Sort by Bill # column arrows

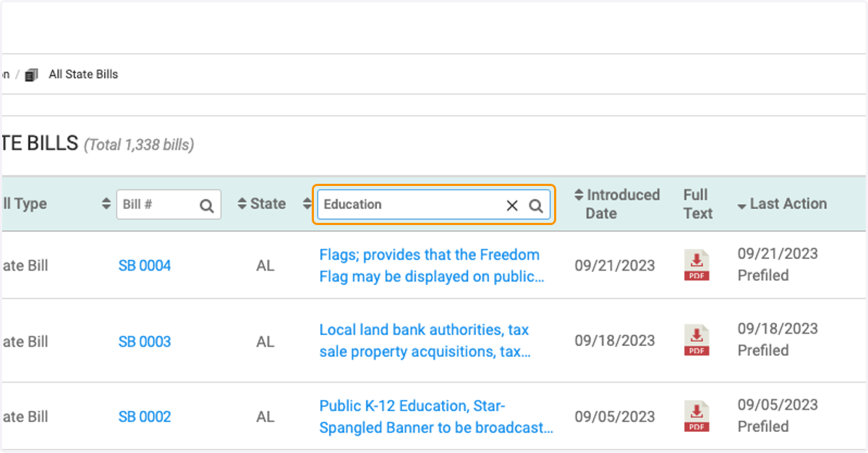click(107, 205)
